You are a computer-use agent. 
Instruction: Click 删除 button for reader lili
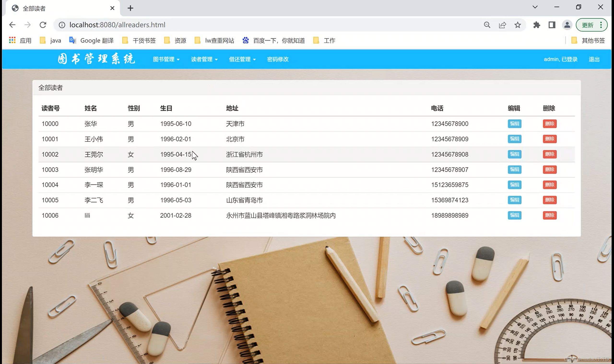pos(549,215)
